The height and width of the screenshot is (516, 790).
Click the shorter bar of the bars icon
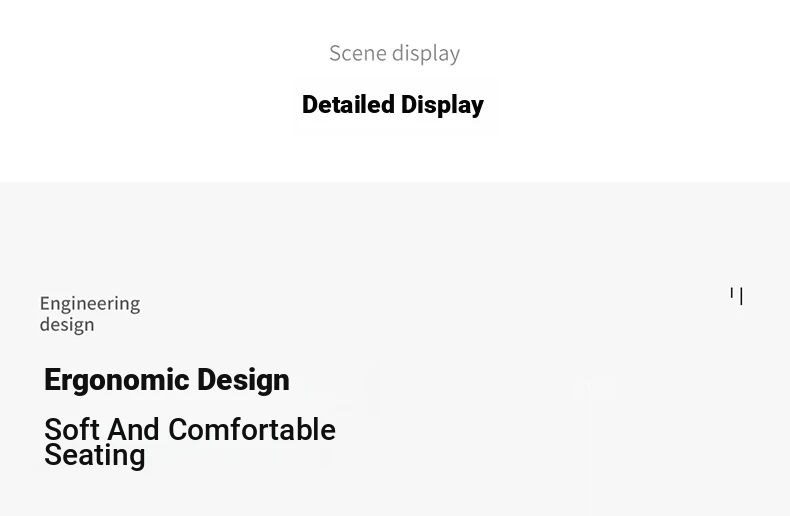[x=732, y=292]
